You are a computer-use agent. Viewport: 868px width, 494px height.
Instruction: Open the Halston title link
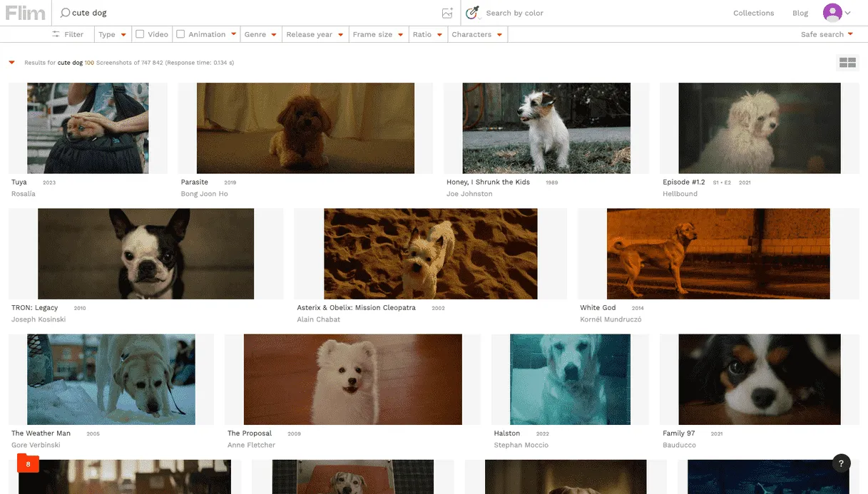point(507,433)
